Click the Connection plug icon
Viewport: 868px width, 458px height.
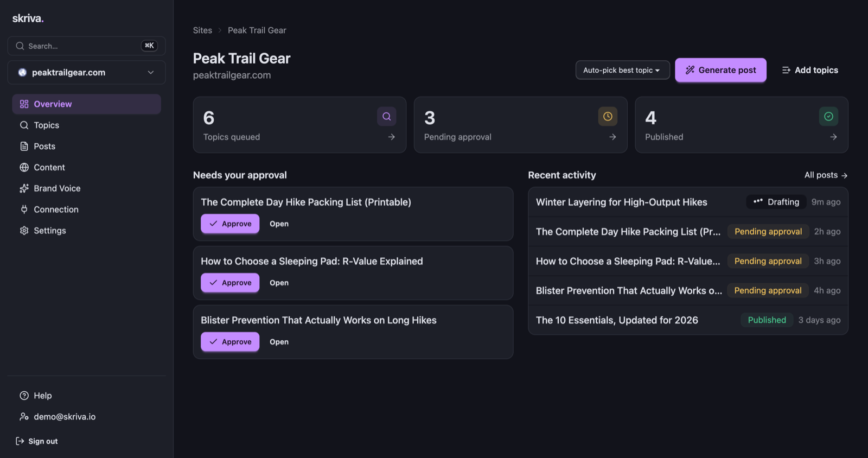24,209
